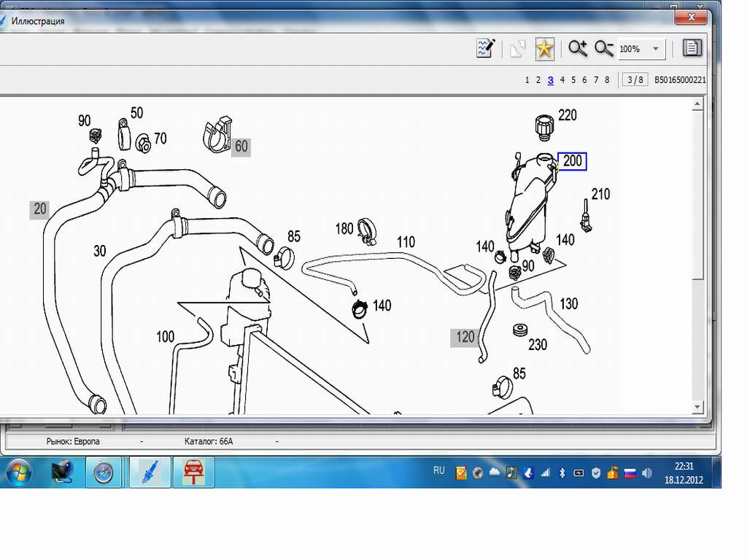Select part number 200 expansion tank label

coord(573,161)
